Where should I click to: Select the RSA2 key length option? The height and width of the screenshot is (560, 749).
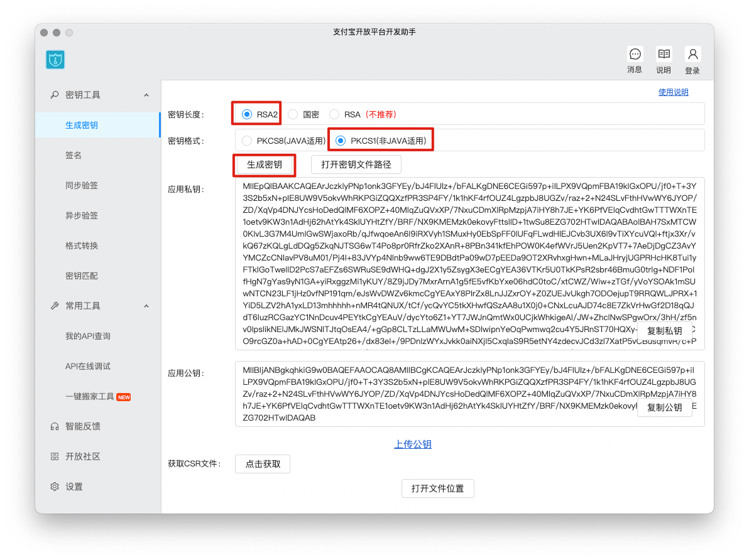pyautogui.click(x=246, y=114)
